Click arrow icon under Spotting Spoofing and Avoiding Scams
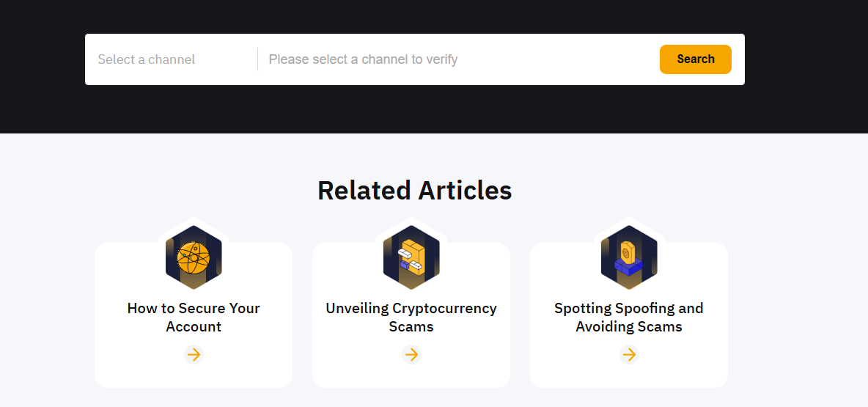The width and height of the screenshot is (868, 407). pyautogui.click(x=629, y=355)
